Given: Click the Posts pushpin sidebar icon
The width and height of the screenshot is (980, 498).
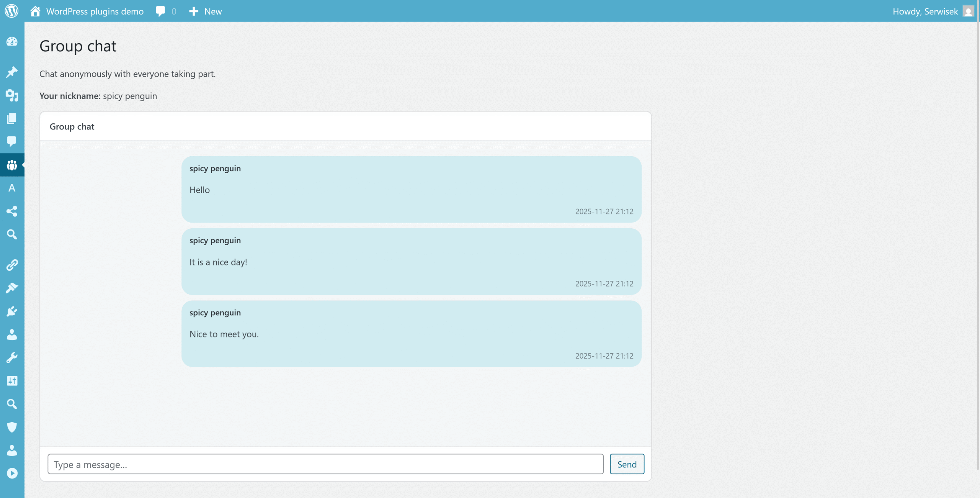Looking at the screenshot, I should point(12,72).
